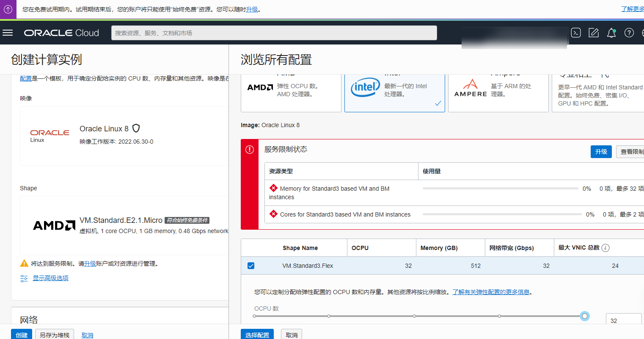Click the checkmark on the Intel card
The image size is (644, 339).
[x=438, y=103]
